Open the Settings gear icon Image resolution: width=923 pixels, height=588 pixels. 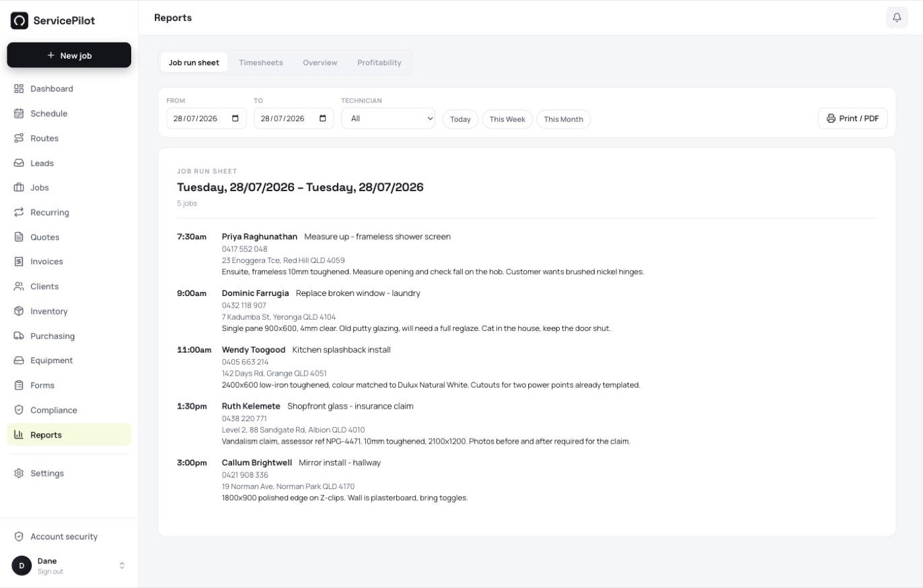[18, 473]
